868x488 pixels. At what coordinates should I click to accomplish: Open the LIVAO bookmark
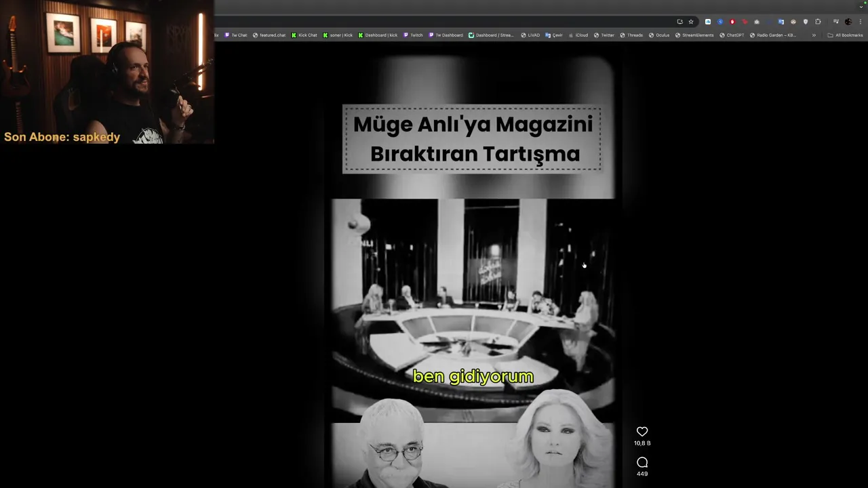(530, 35)
